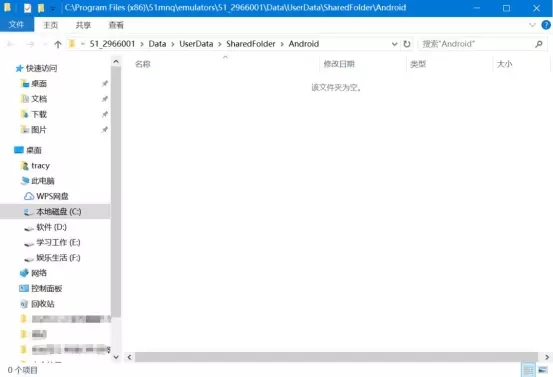Screen dimensions: 553x377
Task: Open the 文件 menu
Action: (17, 25)
